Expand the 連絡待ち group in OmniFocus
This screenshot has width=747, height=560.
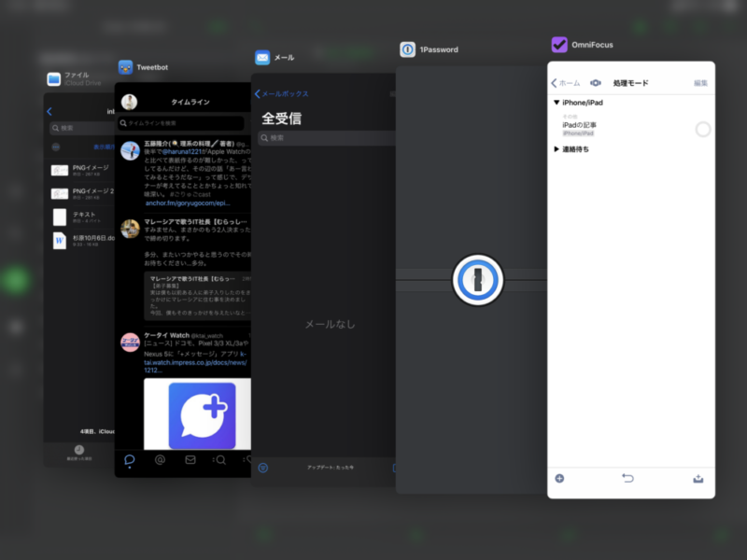pyautogui.click(x=557, y=149)
